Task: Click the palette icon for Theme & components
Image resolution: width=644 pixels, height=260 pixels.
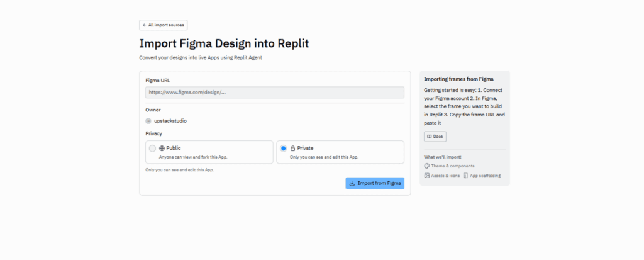Action: [427, 166]
